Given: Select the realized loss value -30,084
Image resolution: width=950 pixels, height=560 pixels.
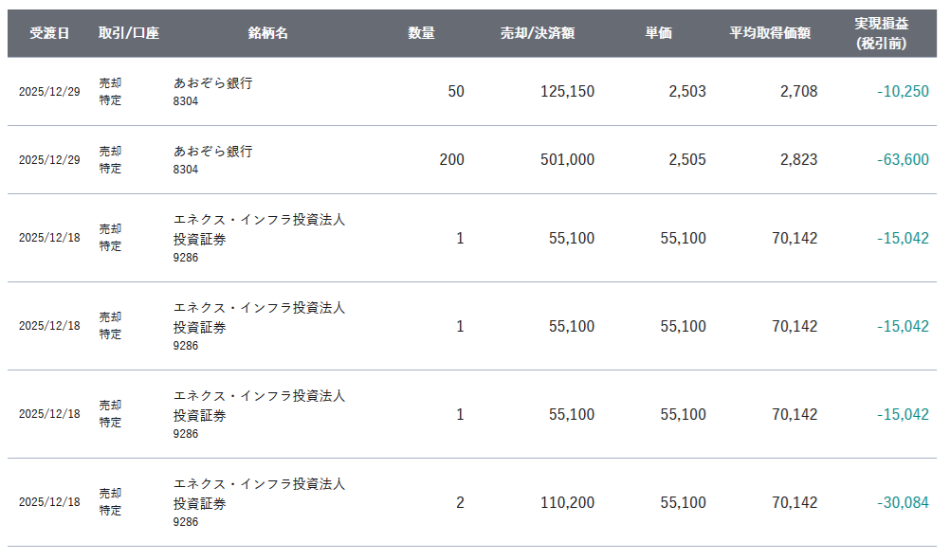Looking at the screenshot, I should tap(903, 502).
